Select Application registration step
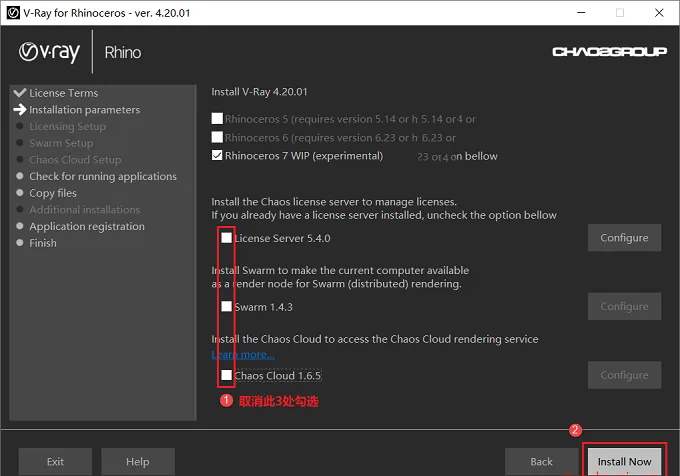The image size is (680, 476). tap(87, 226)
